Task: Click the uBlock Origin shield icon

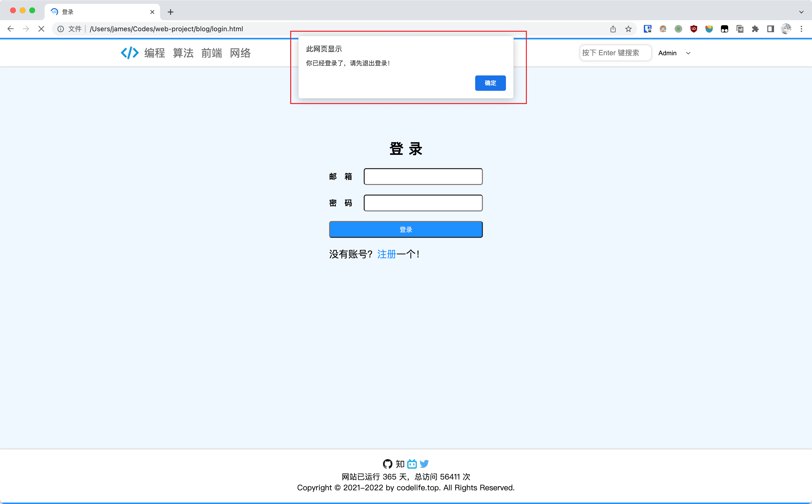Action: (x=694, y=29)
